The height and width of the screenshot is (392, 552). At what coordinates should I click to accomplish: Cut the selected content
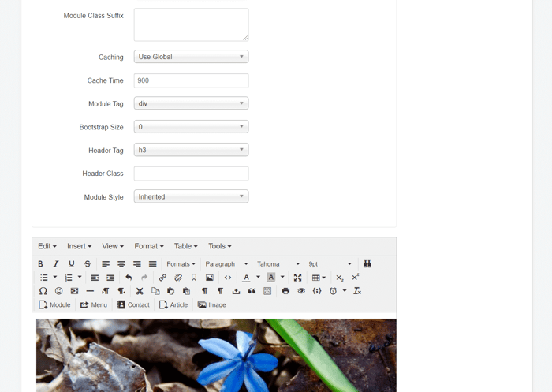[x=140, y=291]
